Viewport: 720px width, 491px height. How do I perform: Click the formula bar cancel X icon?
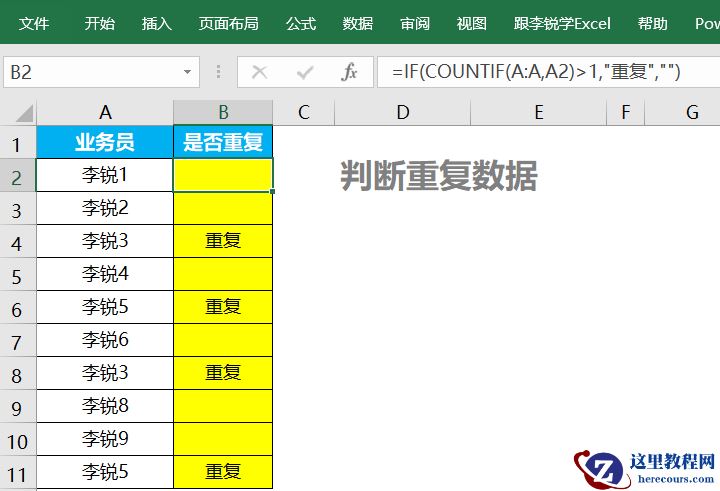(259, 72)
